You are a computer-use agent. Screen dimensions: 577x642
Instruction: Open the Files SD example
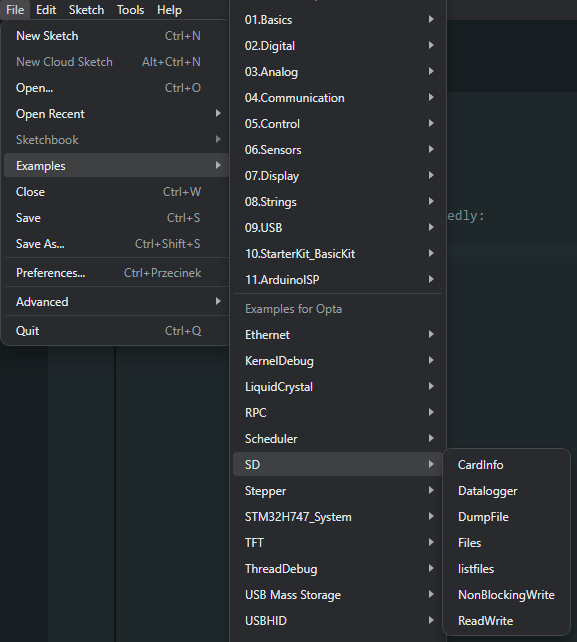pos(507,543)
